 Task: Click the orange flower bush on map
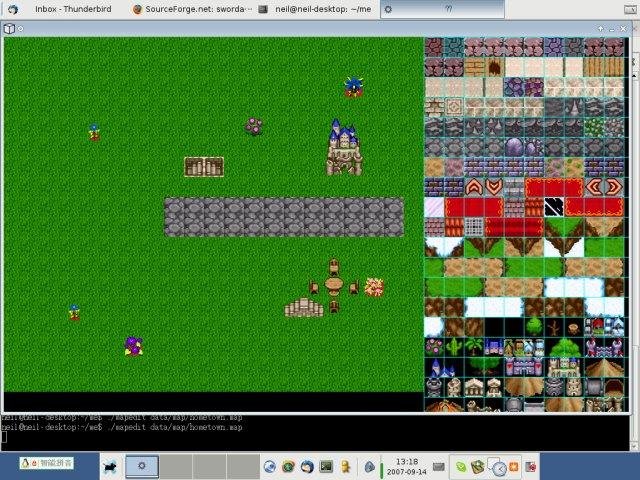coord(374,287)
